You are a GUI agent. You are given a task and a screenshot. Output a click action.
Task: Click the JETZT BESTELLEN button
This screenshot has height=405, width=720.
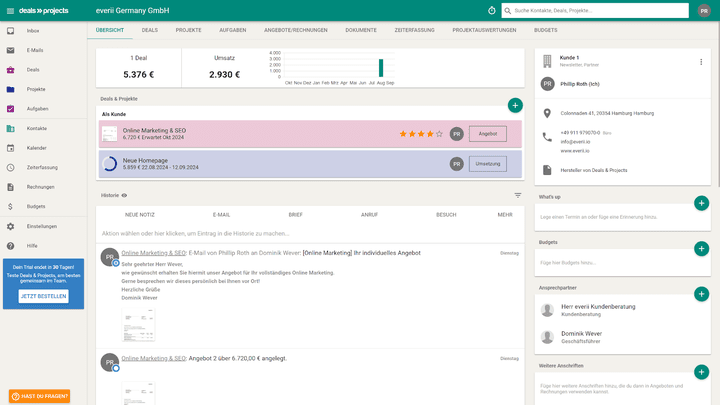point(43,296)
